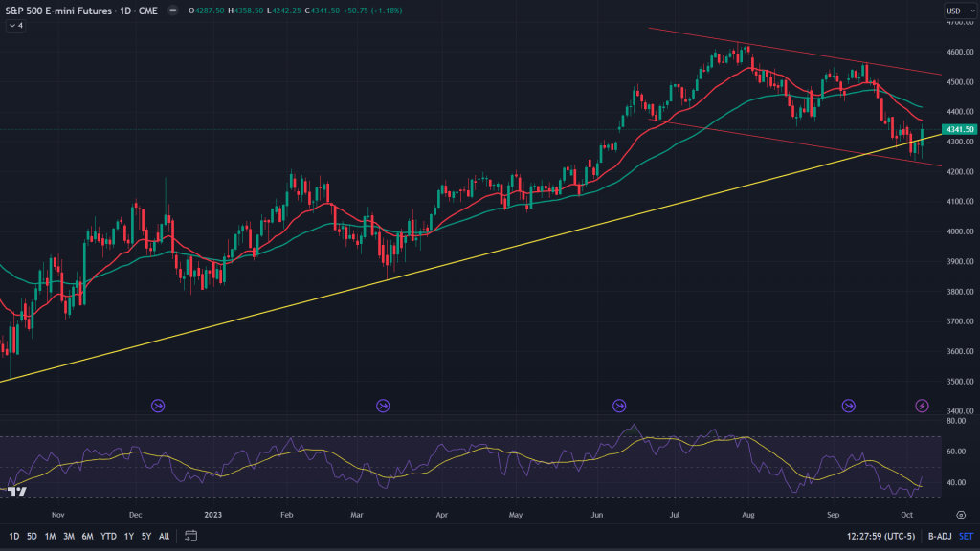
Task: Click the TradingView logo
Action: (16, 491)
